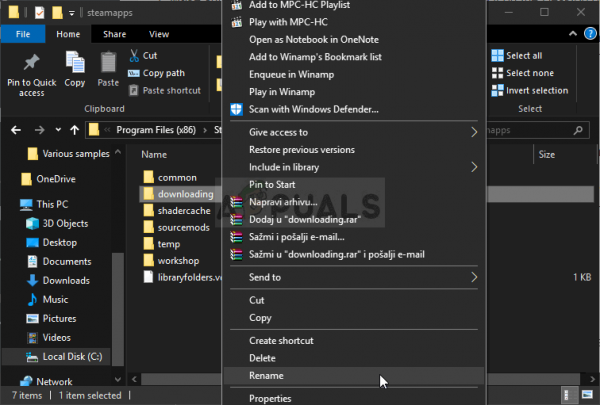Click Select none in ribbon
Screen dimensions: 600x405
tap(523, 73)
